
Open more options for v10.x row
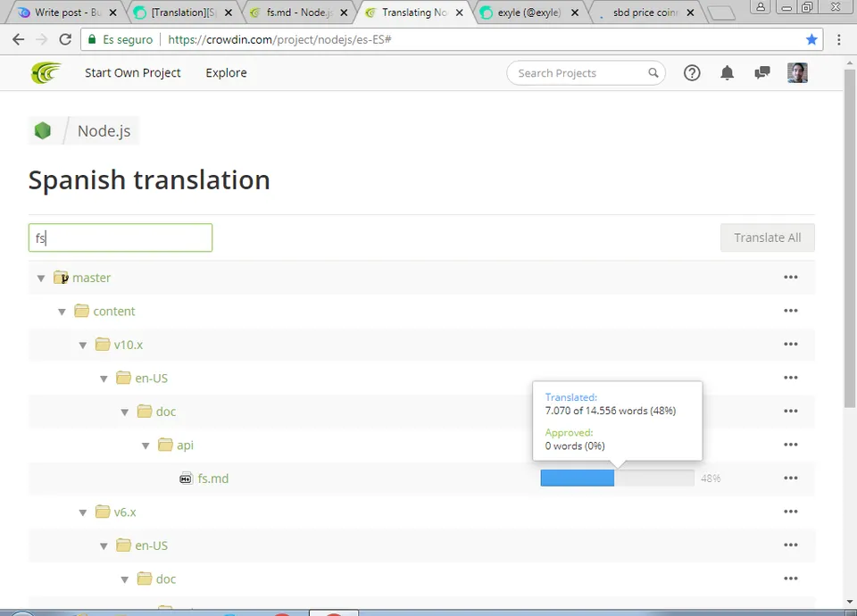(x=791, y=344)
